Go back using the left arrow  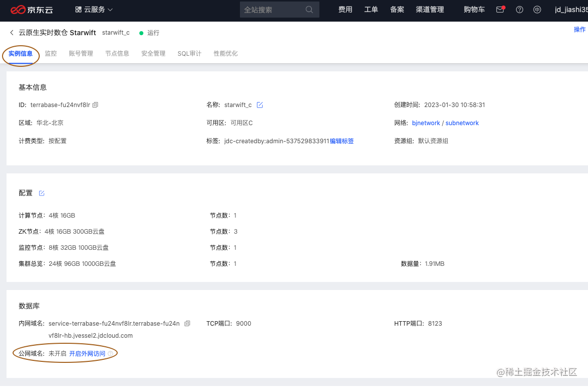12,33
